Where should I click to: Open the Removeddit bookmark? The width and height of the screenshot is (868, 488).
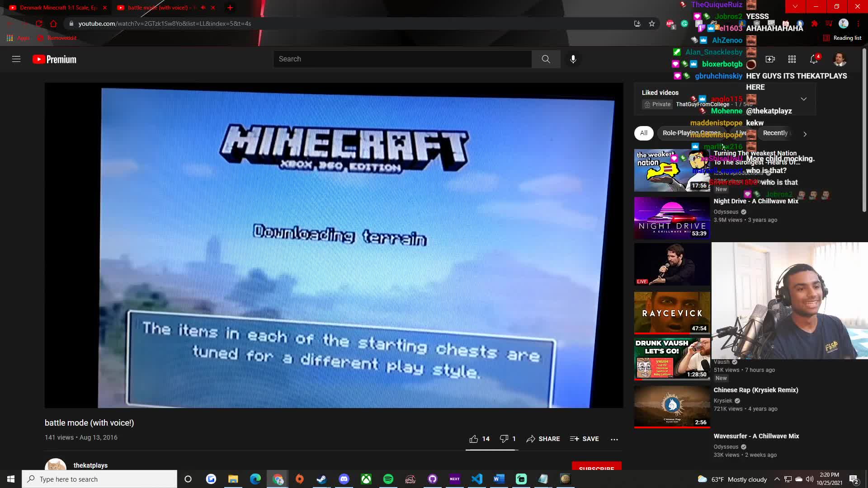[57, 38]
